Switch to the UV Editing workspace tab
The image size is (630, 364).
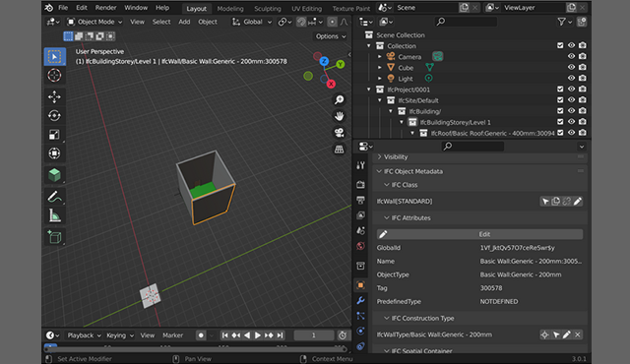coord(306,9)
